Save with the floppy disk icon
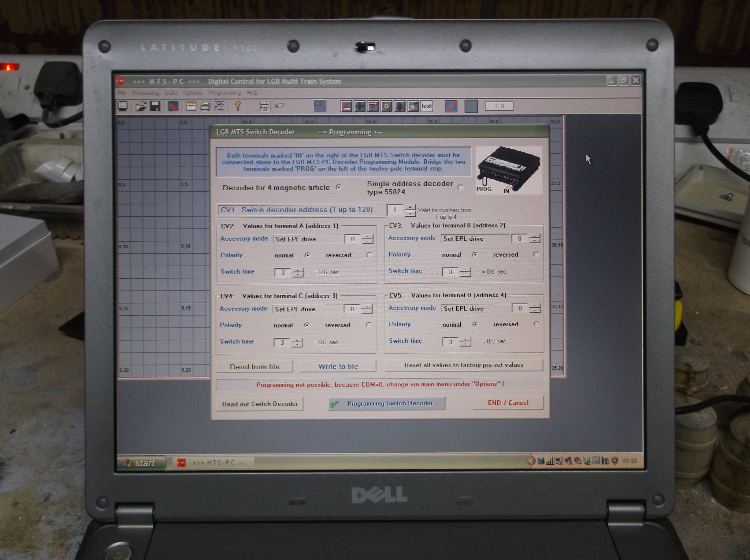The image size is (750, 560). point(155,107)
